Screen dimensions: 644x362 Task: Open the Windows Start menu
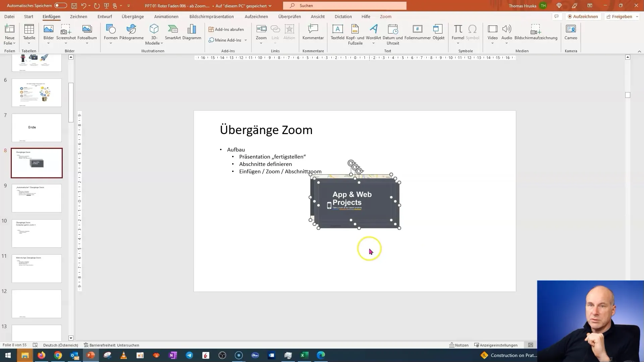pos(8,355)
